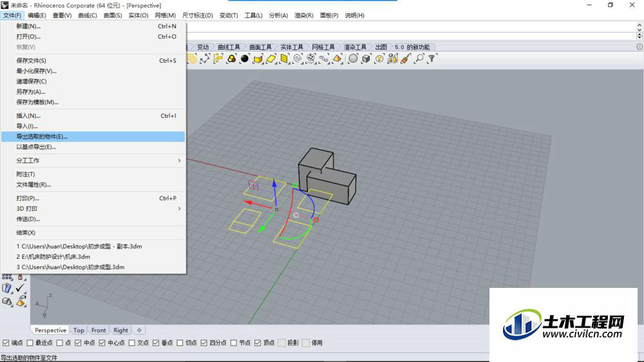Enable the 节点 object snap
Screen dimensions: 644x362
[233, 343]
